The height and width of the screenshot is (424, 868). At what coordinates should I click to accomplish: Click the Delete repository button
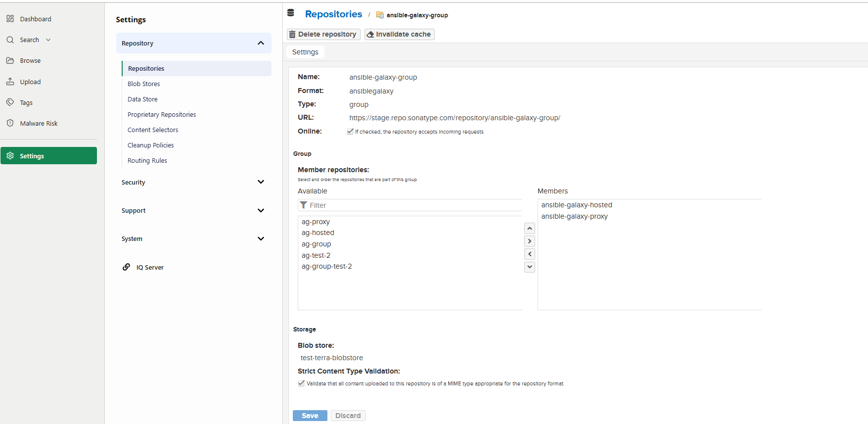[x=323, y=34]
